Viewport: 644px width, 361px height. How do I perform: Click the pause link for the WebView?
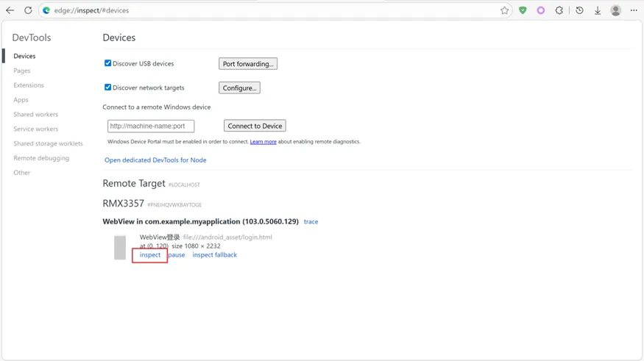[177, 254]
